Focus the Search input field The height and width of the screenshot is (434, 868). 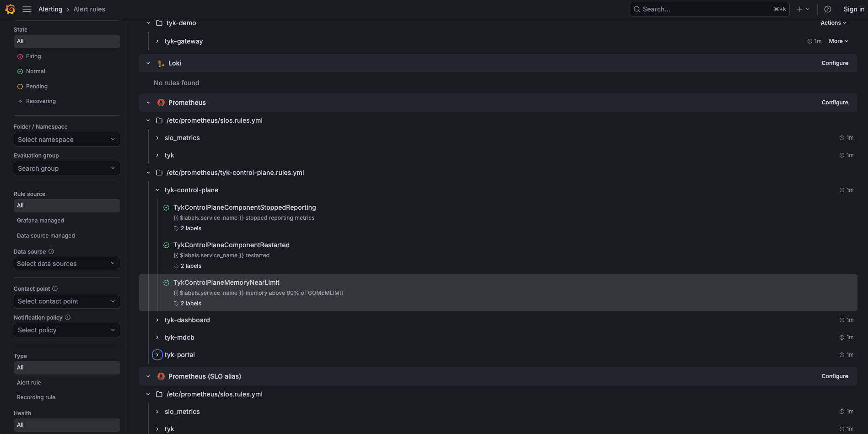[x=709, y=9]
